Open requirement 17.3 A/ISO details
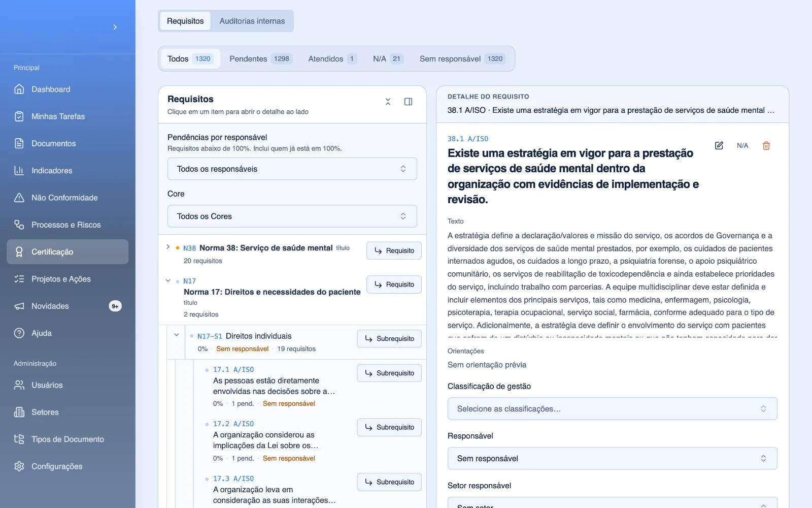812x508 pixels. point(274,490)
